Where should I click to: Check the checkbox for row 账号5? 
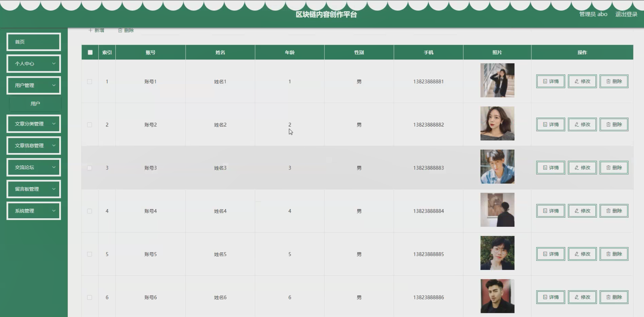(90, 254)
